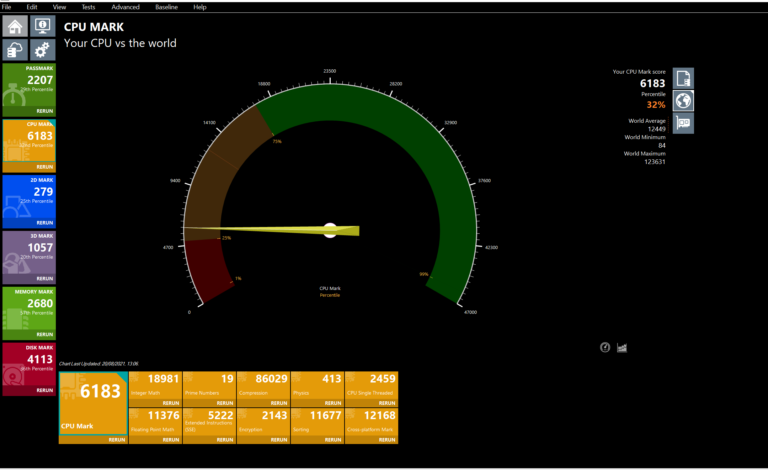The image size is (768, 470).
Task: Click the score document icon
Action: tap(683, 79)
